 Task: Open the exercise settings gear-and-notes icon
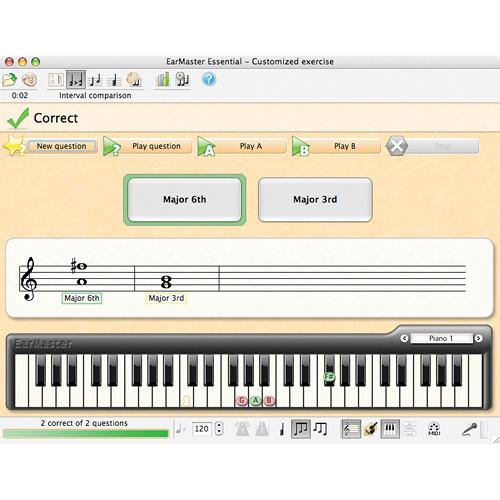pos(182,80)
